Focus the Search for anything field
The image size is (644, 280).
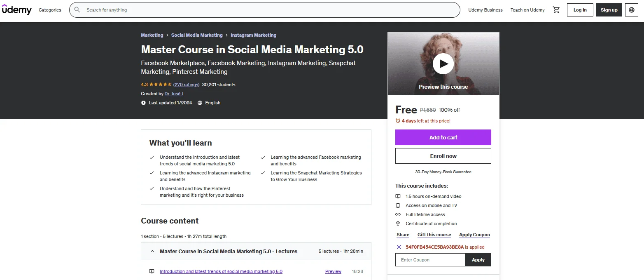click(x=264, y=10)
